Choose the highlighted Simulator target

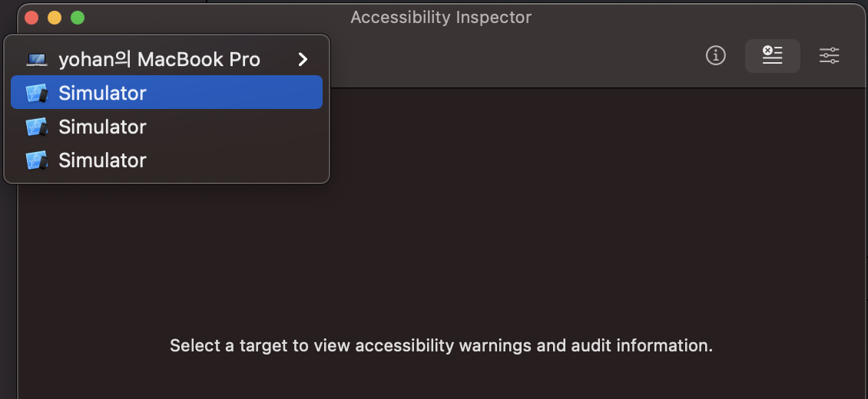pyautogui.click(x=167, y=92)
